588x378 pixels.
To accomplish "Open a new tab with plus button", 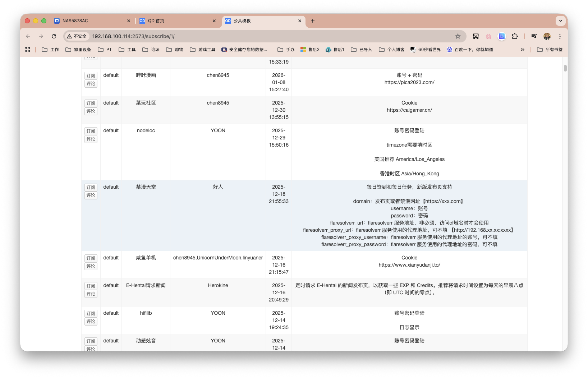I will (x=313, y=21).
